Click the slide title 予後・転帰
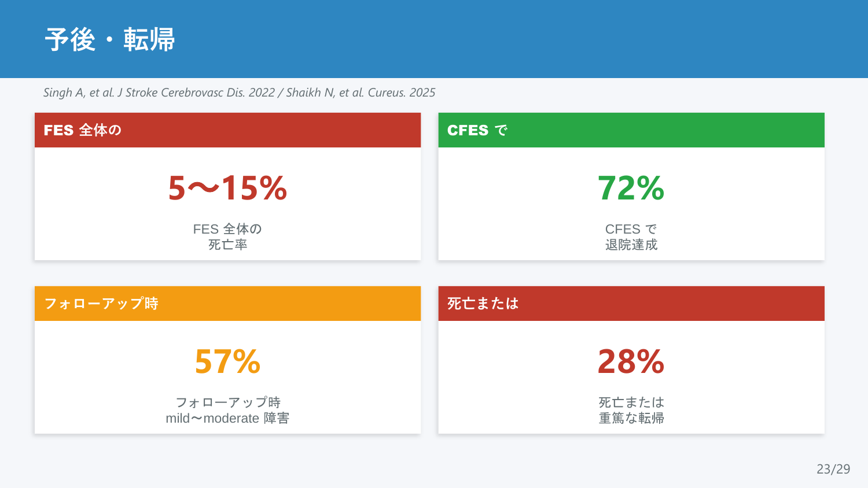The image size is (868, 488). pos(110,39)
